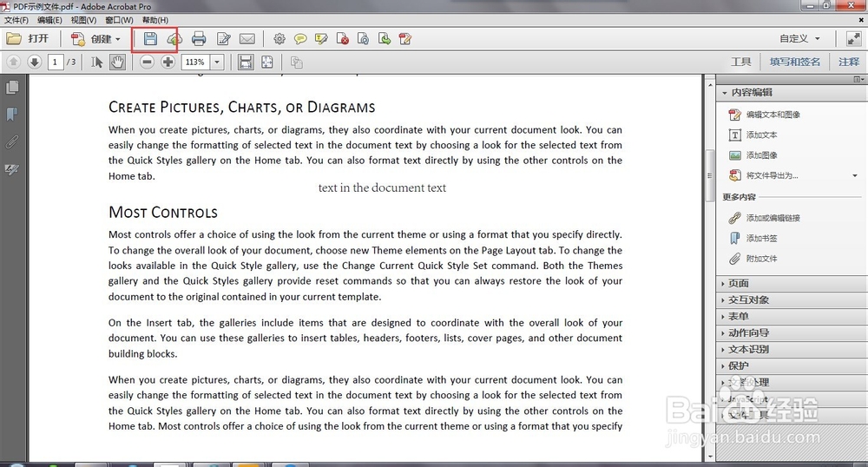Viewport: 868px width, 467px height.
Task: Expand the 文本识别 panel
Action: coord(792,350)
